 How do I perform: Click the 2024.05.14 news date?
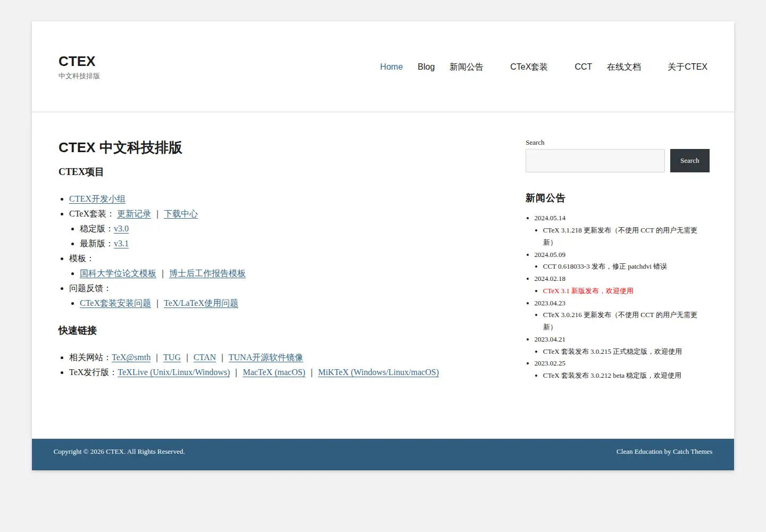click(x=550, y=218)
